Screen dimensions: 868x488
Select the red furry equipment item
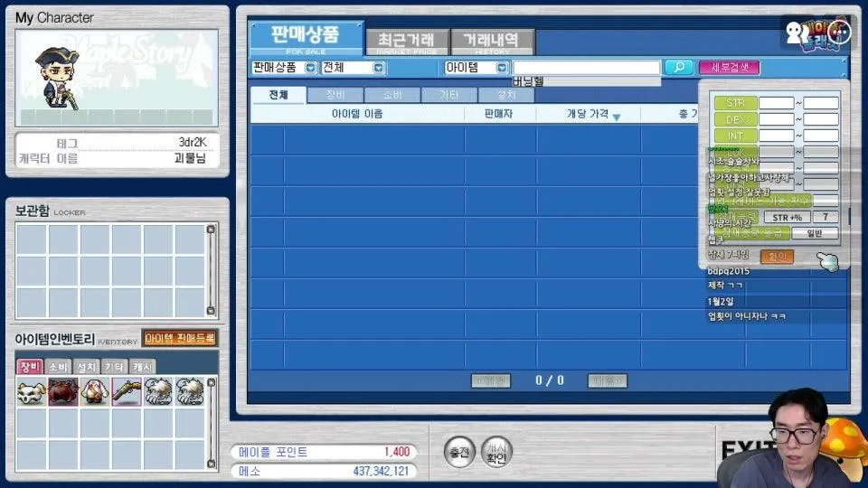(63, 391)
